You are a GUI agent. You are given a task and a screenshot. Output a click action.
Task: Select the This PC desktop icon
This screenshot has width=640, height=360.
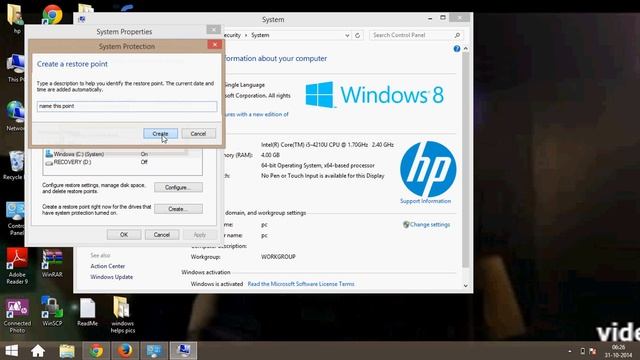[16, 67]
